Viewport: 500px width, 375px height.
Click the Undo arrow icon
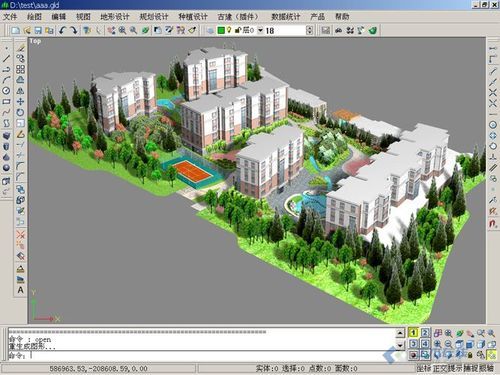62,31
